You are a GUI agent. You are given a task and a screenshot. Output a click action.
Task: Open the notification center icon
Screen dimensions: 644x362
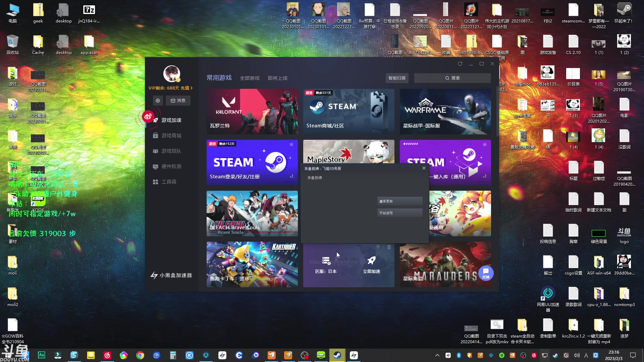coord(633,355)
